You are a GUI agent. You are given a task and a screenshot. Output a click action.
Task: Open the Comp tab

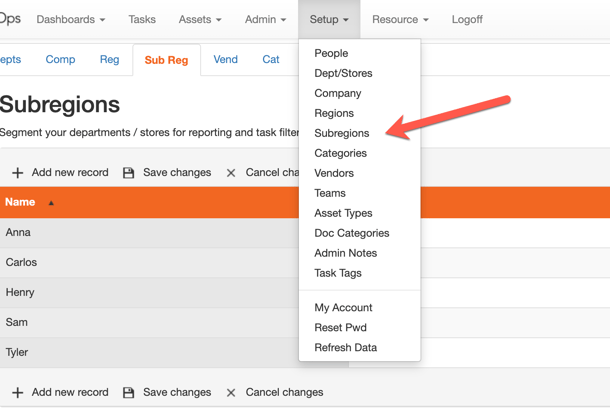pyautogui.click(x=60, y=59)
